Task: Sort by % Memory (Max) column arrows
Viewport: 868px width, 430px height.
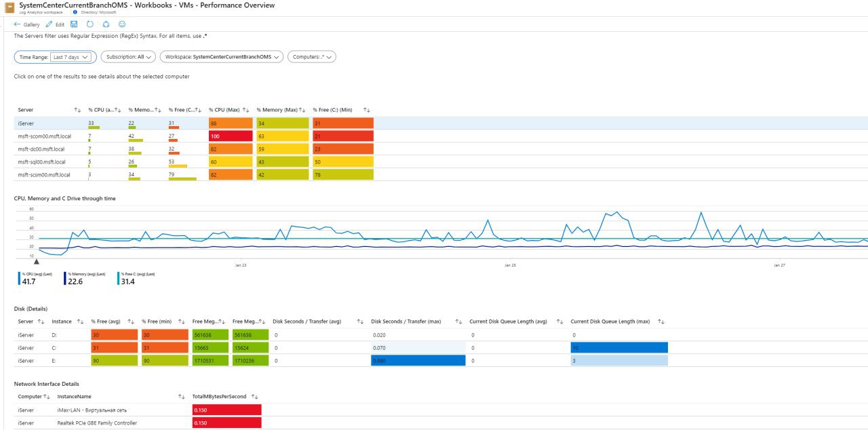Action: [302, 110]
